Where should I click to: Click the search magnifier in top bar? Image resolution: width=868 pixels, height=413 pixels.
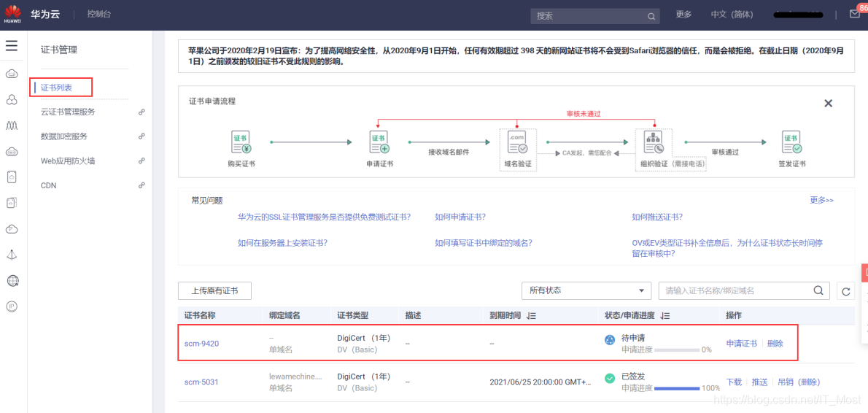pos(651,16)
